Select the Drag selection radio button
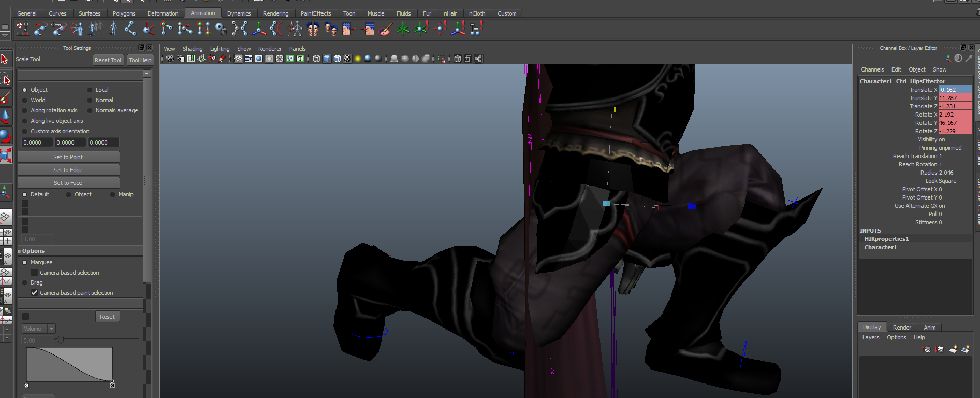 click(24, 283)
